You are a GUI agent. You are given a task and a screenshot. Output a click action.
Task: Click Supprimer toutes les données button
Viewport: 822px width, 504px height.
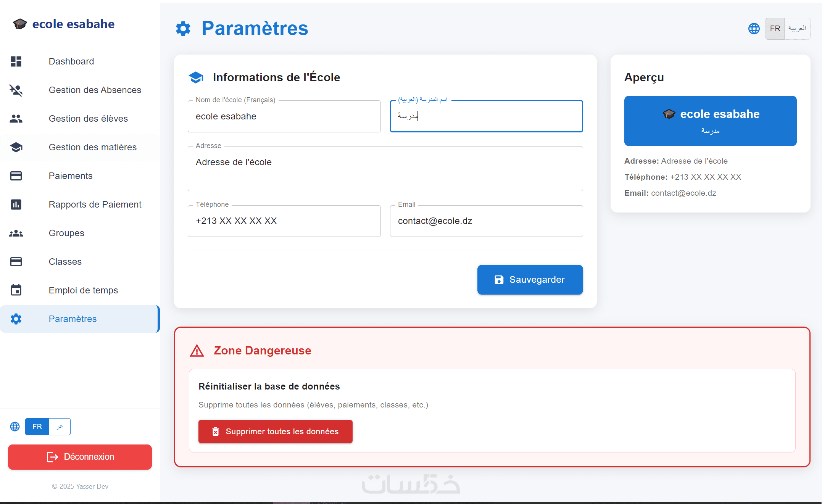tap(275, 432)
